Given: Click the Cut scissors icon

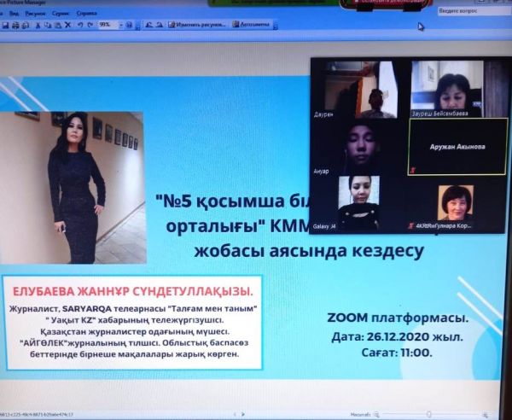Looking at the screenshot, I should pyautogui.click(x=37, y=26).
